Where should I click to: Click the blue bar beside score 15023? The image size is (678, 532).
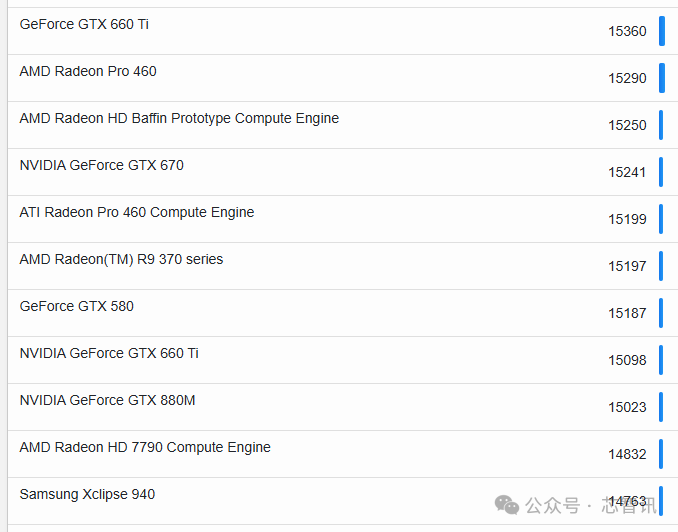tap(661, 407)
